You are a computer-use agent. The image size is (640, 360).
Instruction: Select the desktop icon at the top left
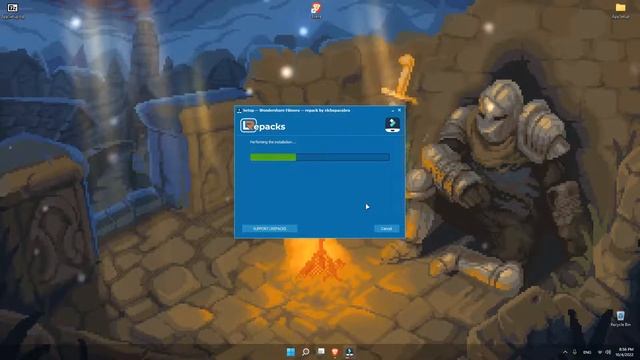[13, 11]
